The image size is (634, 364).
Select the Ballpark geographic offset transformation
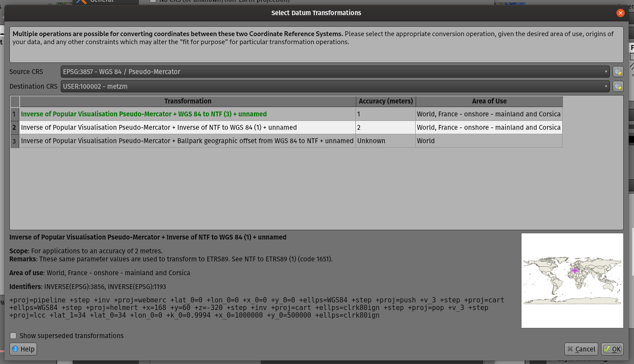pyautogui.click(x=188, y=141)
